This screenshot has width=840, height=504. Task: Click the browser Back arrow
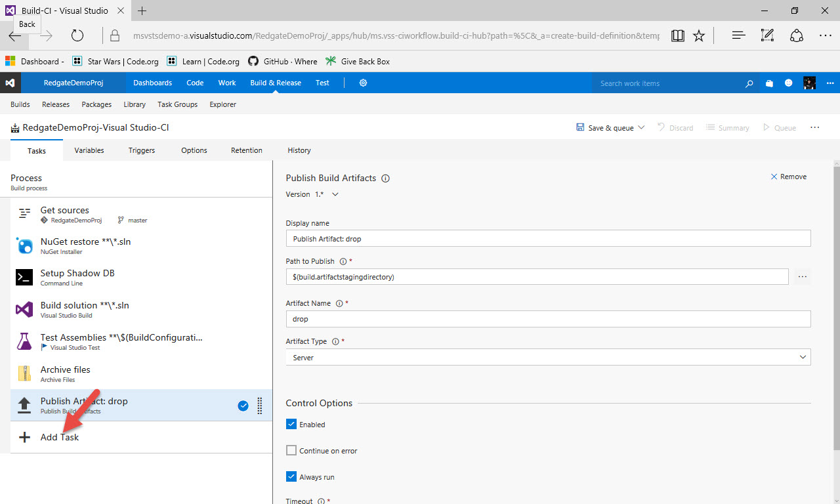(14, 36)
